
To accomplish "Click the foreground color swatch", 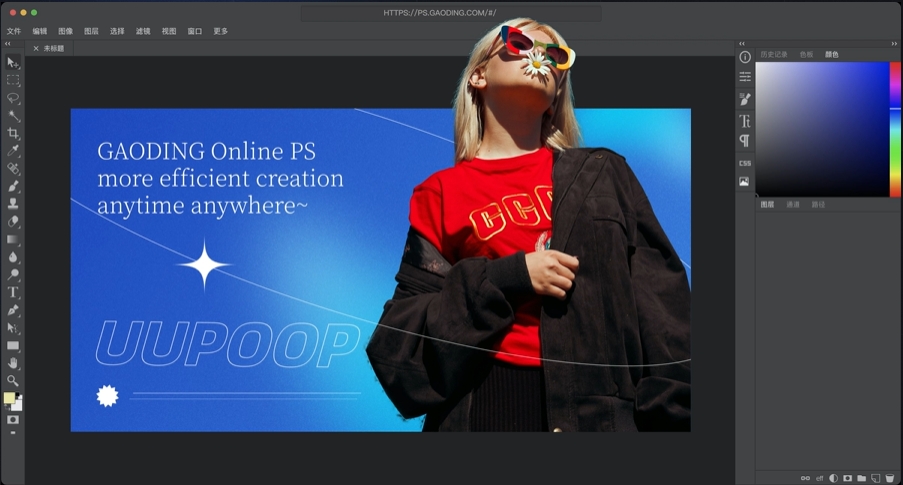I will (9, 398).
